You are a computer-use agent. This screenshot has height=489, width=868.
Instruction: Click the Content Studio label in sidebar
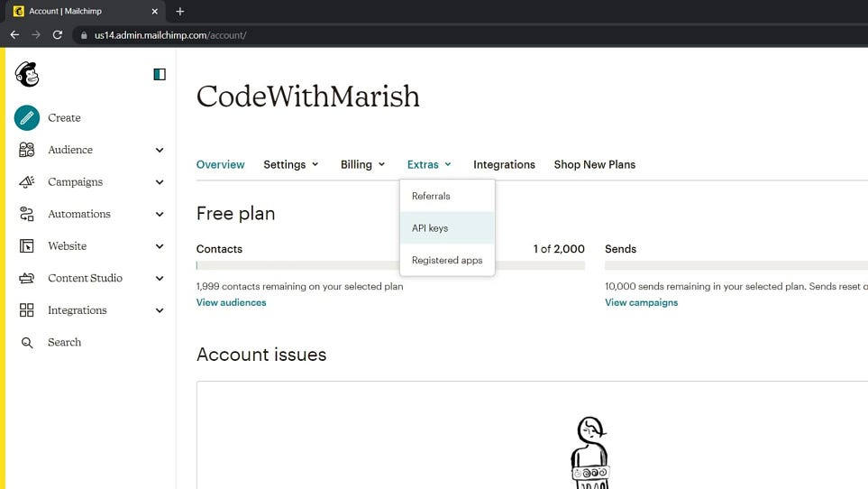(x=86, y=278)
